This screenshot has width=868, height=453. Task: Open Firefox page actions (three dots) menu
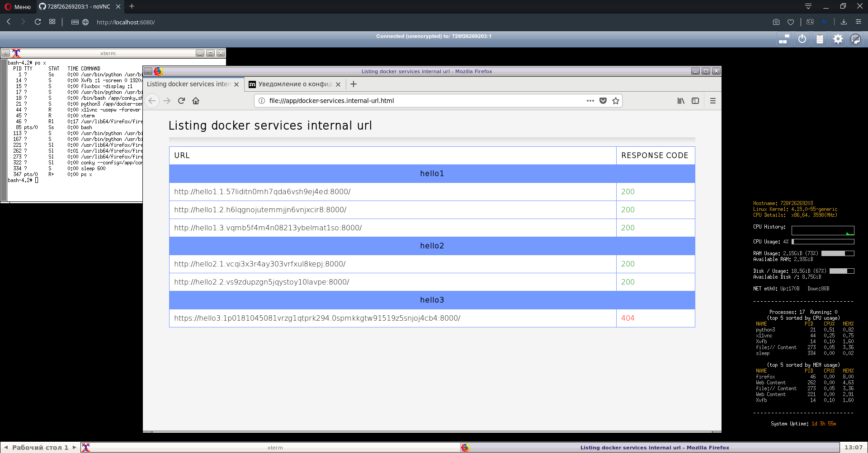tap(590, 101)
